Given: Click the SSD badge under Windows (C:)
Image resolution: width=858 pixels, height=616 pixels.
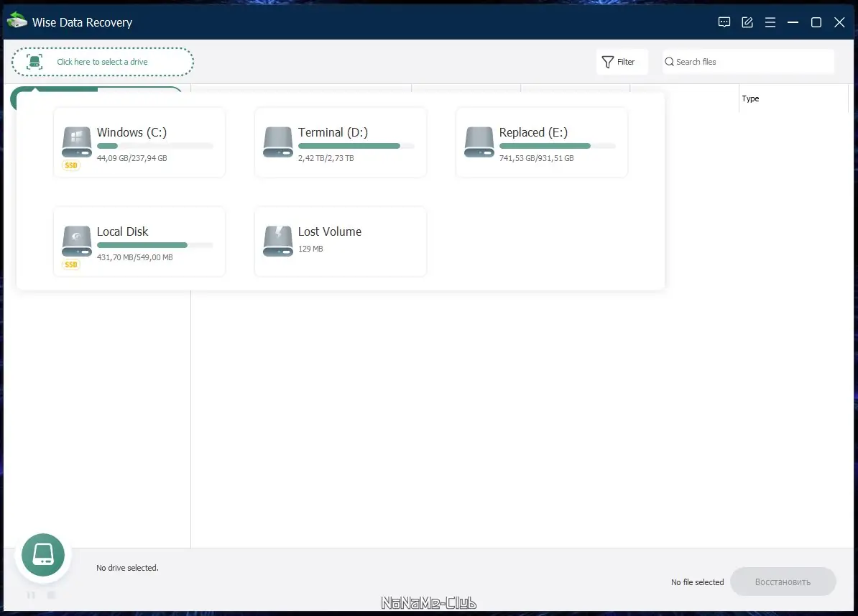Looking at the screenshot, I should [71, 165].
